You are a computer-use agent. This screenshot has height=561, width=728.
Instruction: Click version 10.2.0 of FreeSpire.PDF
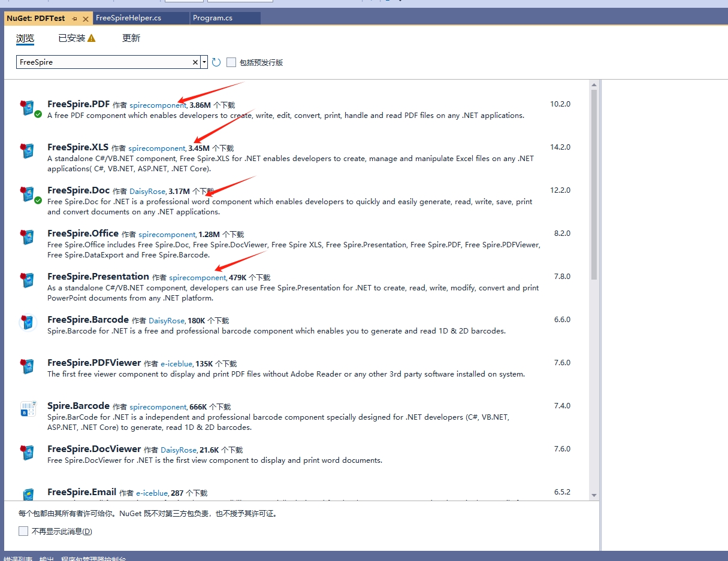[x=560, y=104]
